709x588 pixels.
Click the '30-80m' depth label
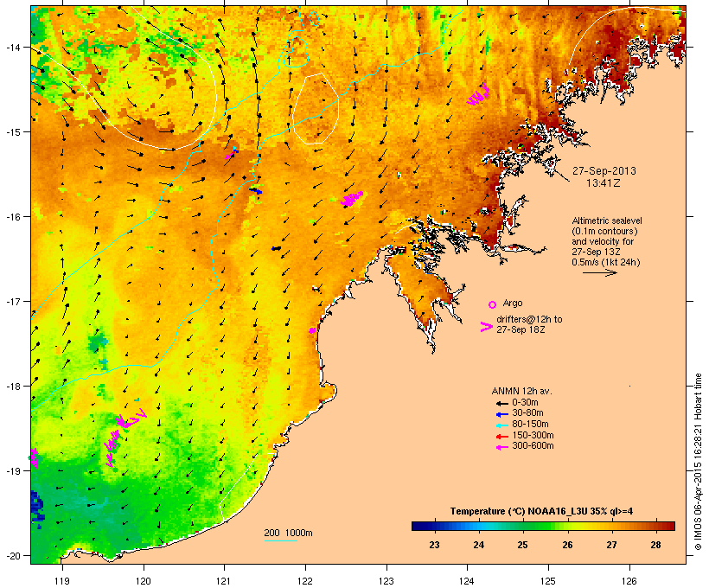point(527,413)
